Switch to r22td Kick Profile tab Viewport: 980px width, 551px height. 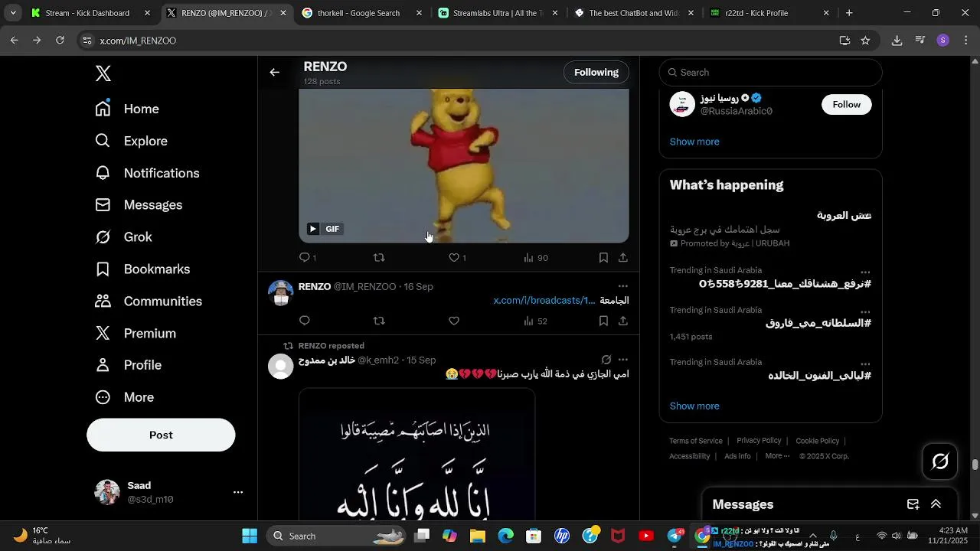click(x=769, y=13)
